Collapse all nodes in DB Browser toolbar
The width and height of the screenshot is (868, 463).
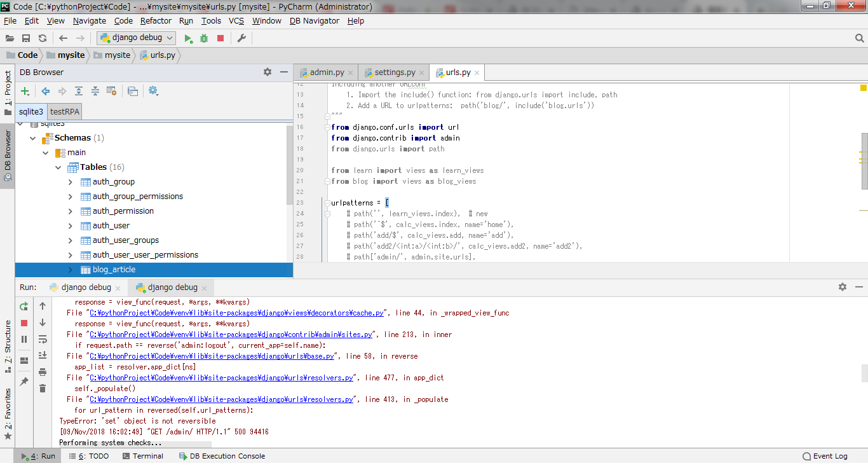tap(95, 91)
